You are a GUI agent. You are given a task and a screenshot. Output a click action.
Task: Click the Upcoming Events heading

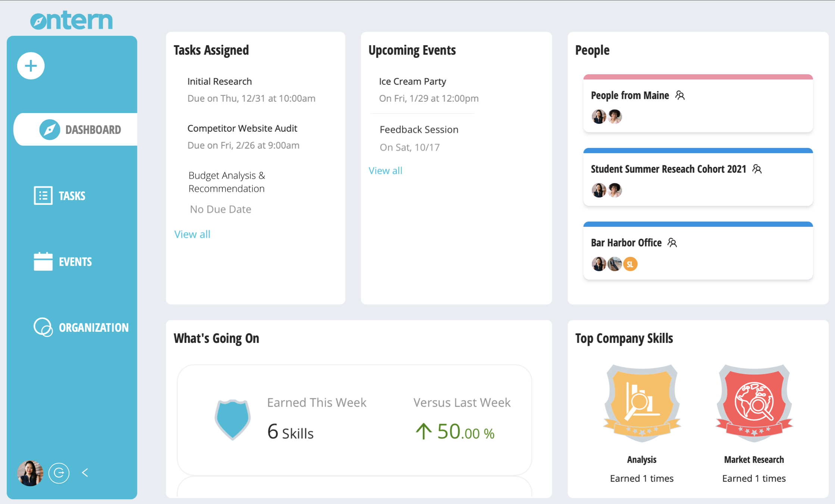[x=412, y=50]
